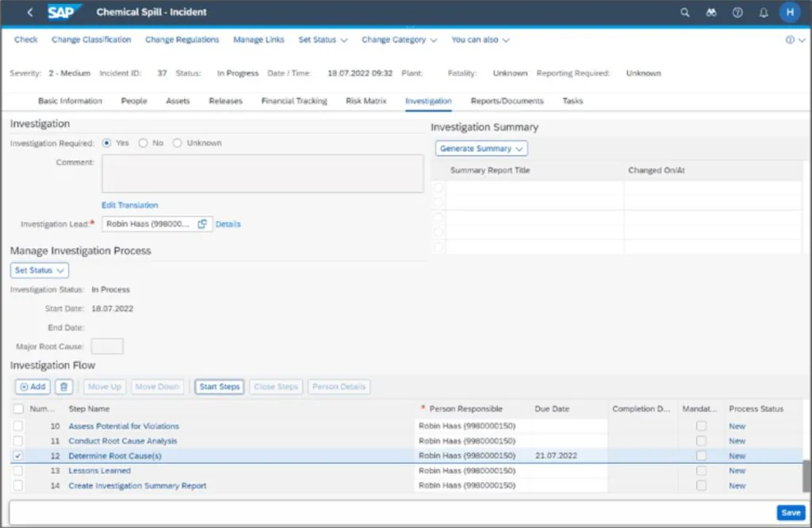Image resolution: width=812 pixels, height=528 pixels.
Task: Switch to Basic Information tab
Action: point(70,101)
